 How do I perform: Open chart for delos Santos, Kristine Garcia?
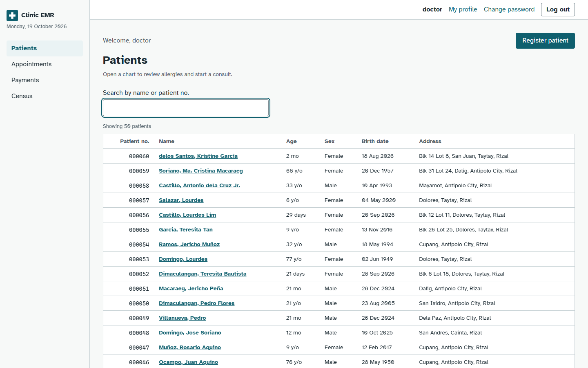[x=198, y=156]
